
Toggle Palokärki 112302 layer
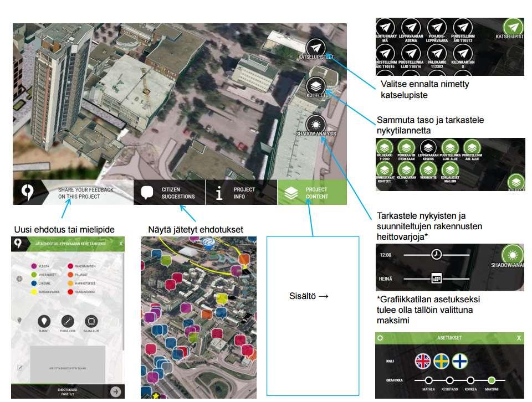coord(385,147)
